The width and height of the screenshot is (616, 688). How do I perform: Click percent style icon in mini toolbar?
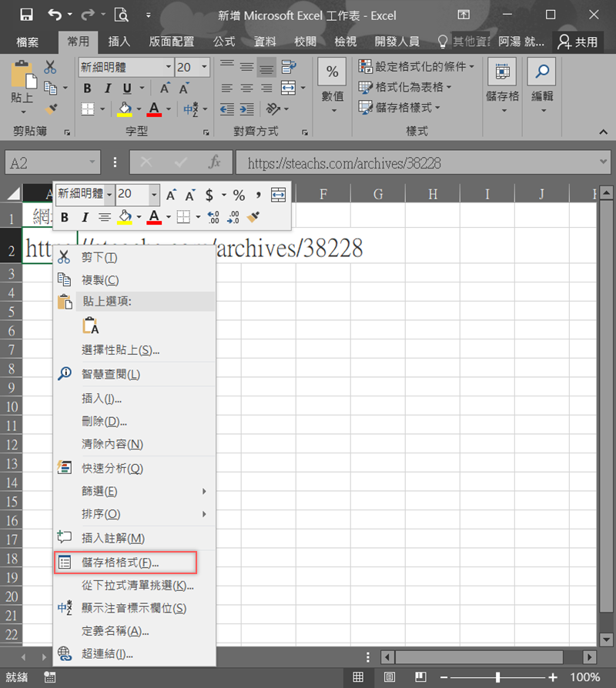(x=239, y=195)
